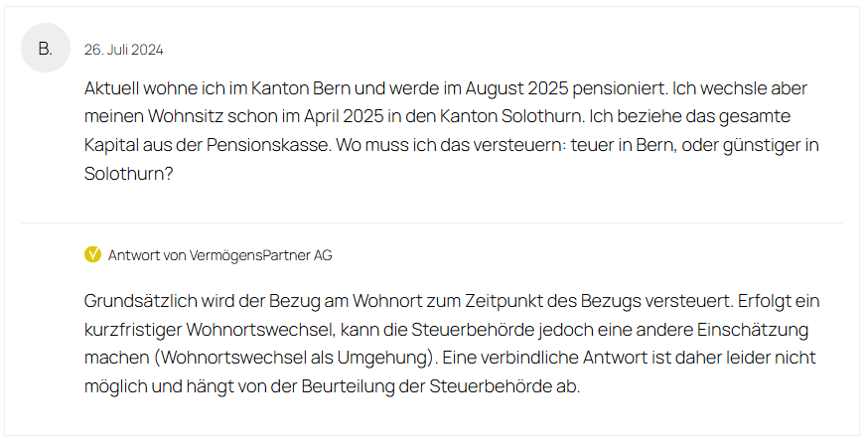Image resolution: width=868 pixels, height=443 pixels.
Task: Click the word "Pensionskasse" in the question
Action: 268,145
